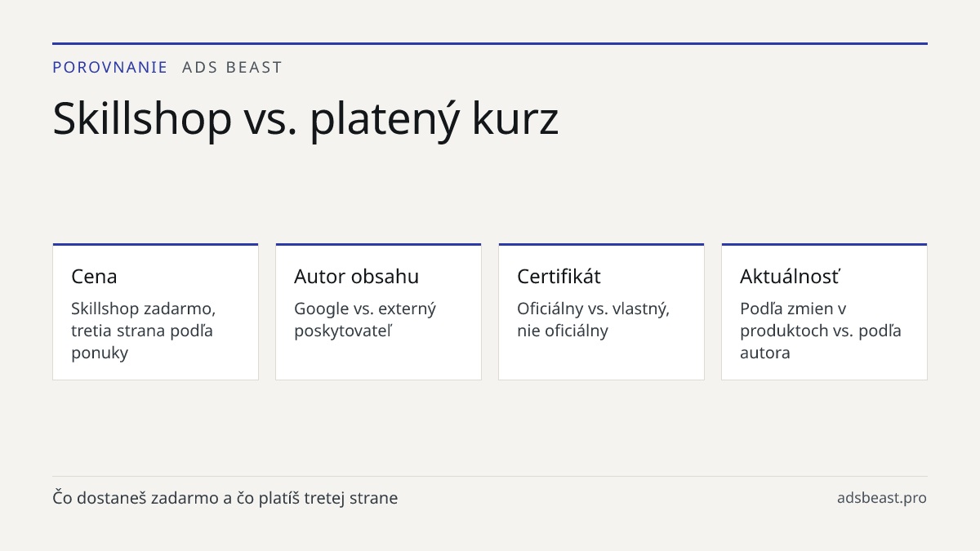
Task: Select the Autor obsahu card title
Action: (x=356, y=277)
